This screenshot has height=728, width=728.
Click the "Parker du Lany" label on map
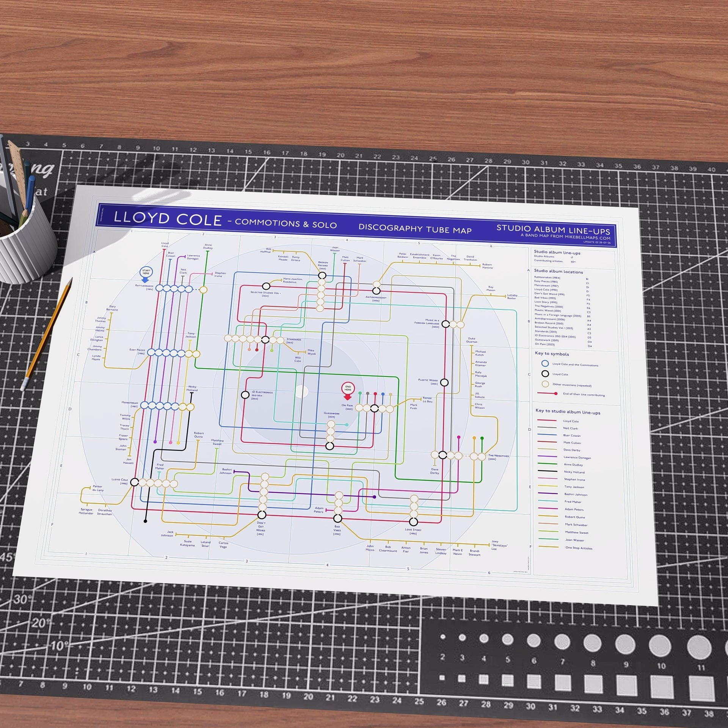coord(98,488)
